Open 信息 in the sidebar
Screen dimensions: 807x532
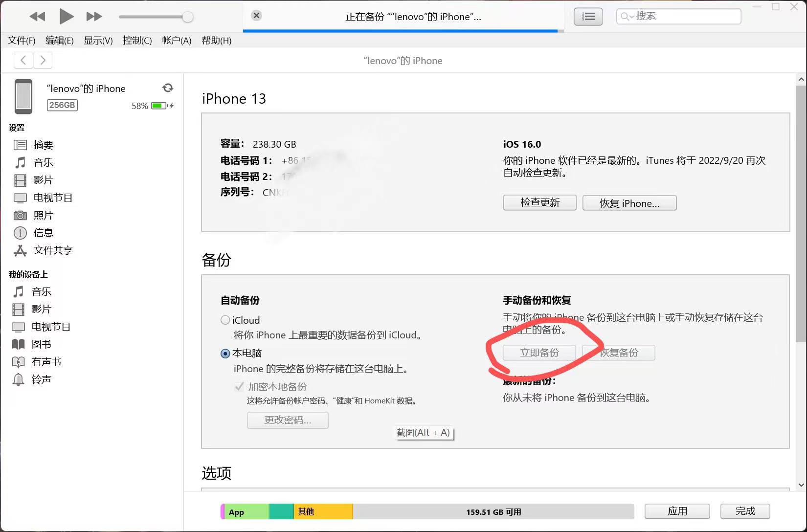pyautogui.click(x=43, y=233)
